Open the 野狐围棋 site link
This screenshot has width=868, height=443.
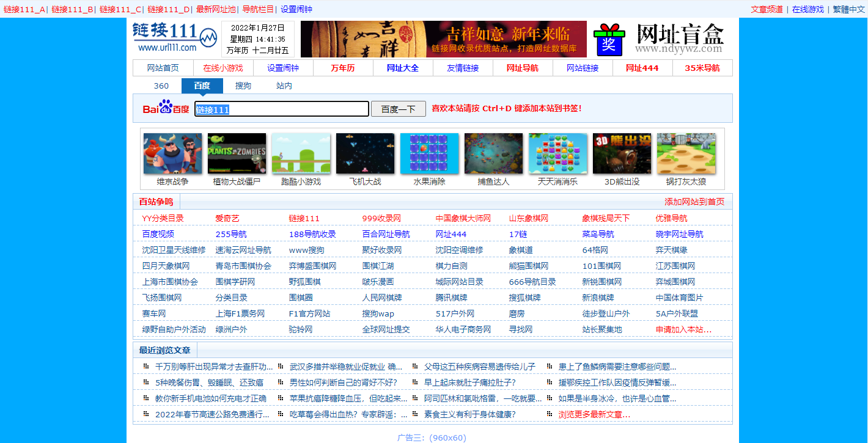click(x=305, y=282)
